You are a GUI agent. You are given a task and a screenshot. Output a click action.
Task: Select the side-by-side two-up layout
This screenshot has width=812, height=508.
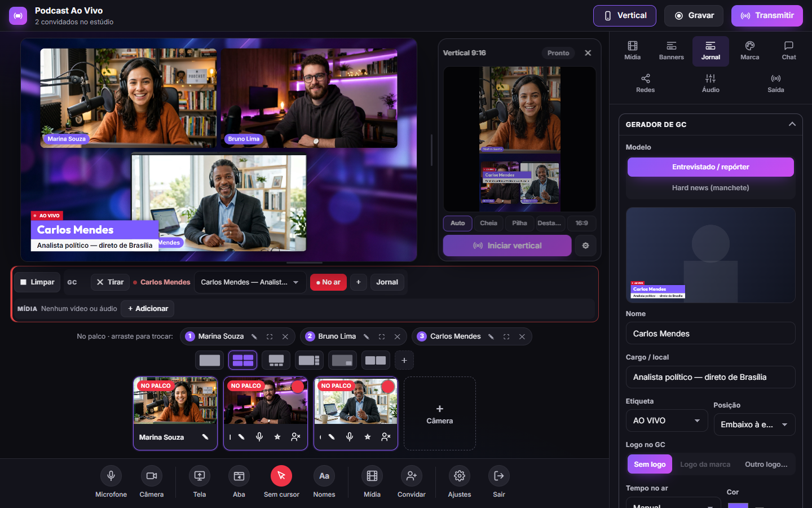(376, 360)
